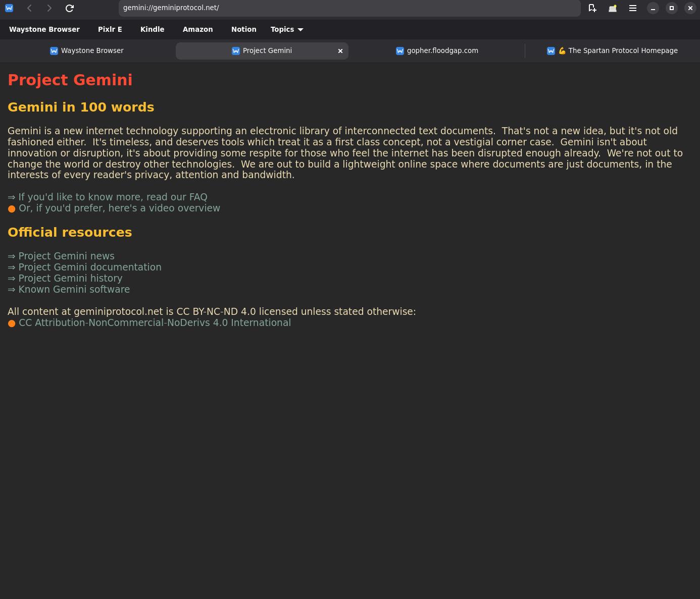Open the hamburger main menu
The height and width of the screenshot is (599, 700).
pyautogui.click(x=633, y=8)
